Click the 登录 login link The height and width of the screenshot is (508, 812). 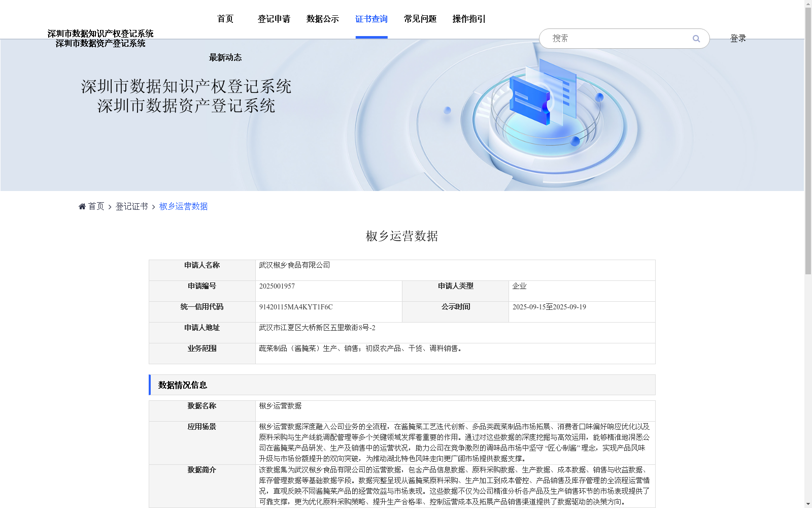738,38
